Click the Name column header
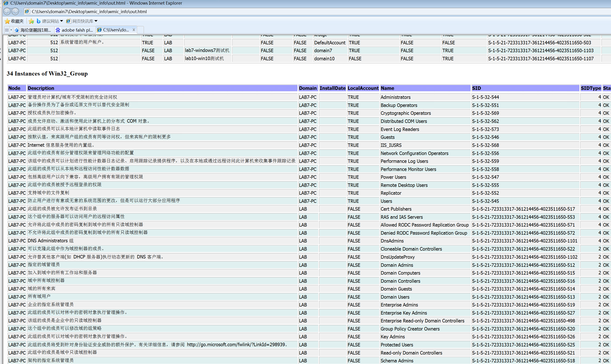The width and height of the screenshot is (611, 364). tap(425, 88)
